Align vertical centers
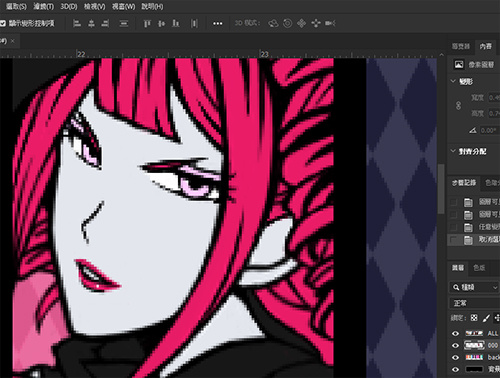Viewport: 500px width, 378px height. 161,23
